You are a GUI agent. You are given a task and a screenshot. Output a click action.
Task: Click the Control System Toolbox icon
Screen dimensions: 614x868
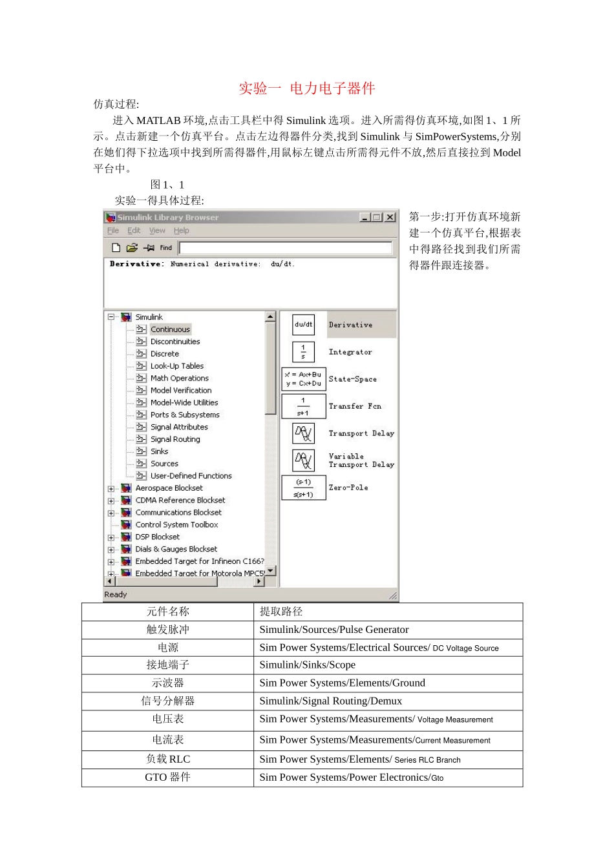coord(126,525)
